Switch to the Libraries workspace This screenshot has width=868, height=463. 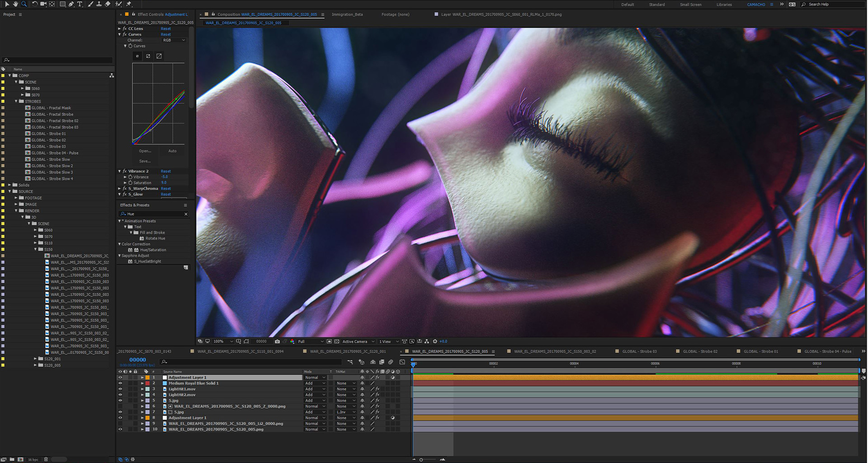pyautogui.click(x=724, y=5)
